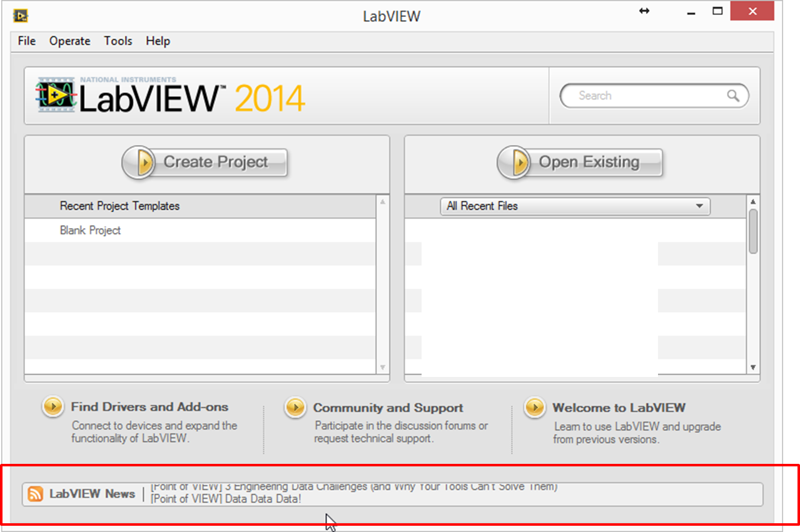Open the Data Data Data! news link

point(226,499)
